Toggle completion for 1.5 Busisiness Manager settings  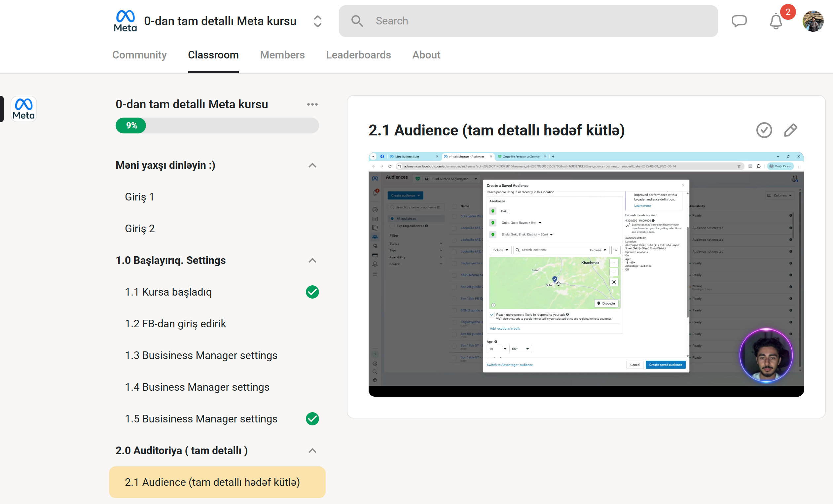coord(312,419)
